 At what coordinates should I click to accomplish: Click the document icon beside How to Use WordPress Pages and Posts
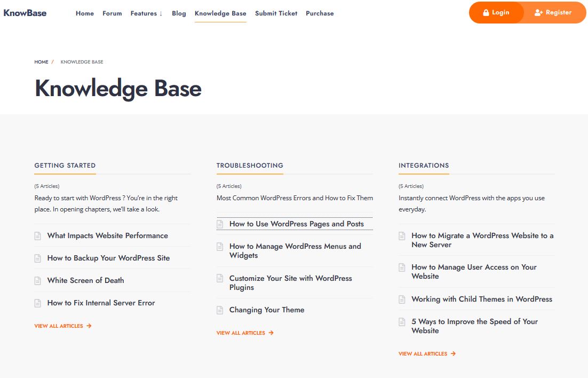(220, 224)
